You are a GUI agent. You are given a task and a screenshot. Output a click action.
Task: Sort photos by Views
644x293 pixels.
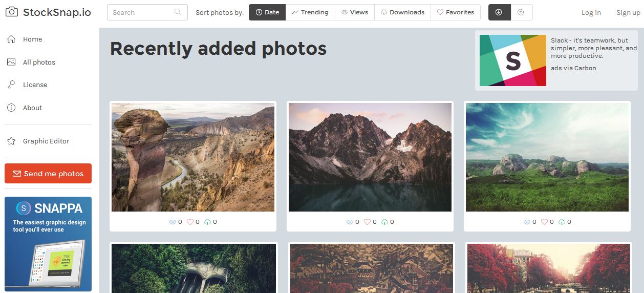pyautogui.click(x=355, y=12)
